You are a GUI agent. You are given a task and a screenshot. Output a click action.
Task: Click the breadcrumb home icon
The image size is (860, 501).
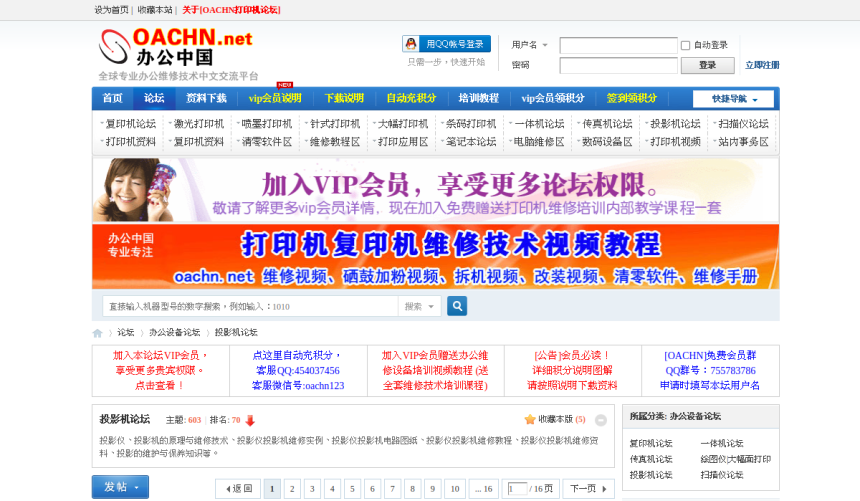coord(98,333)
